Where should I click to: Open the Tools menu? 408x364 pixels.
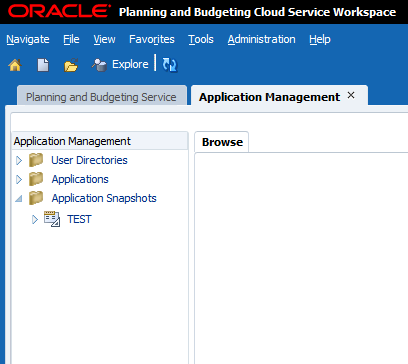click(x=201, y=39)
